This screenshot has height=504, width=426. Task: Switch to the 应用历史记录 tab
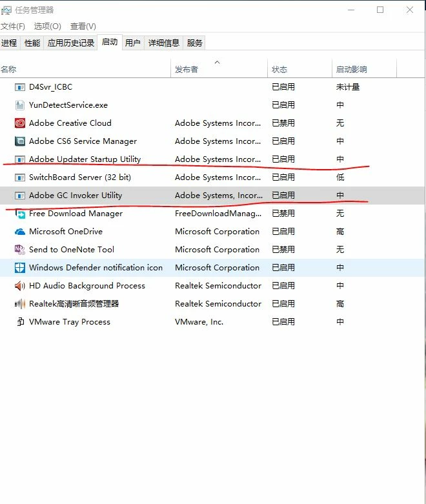click(71, 43)
